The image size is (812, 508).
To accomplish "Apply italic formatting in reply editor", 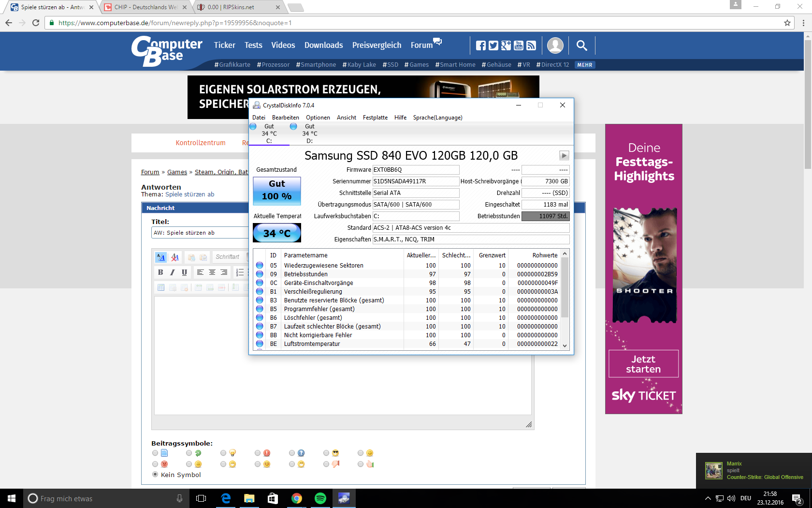I will click(172, 272).
